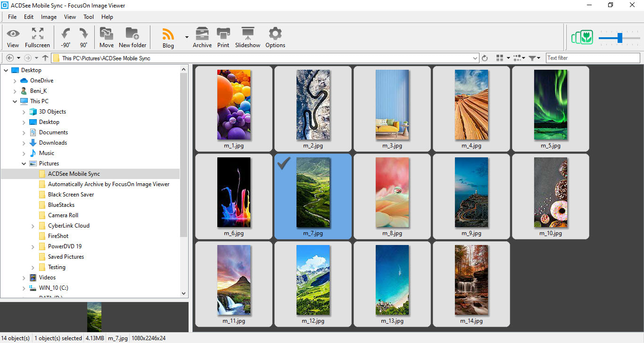644x343 pixels.
Task: Select Downloads in the folder tree
Action: (53, 143)
